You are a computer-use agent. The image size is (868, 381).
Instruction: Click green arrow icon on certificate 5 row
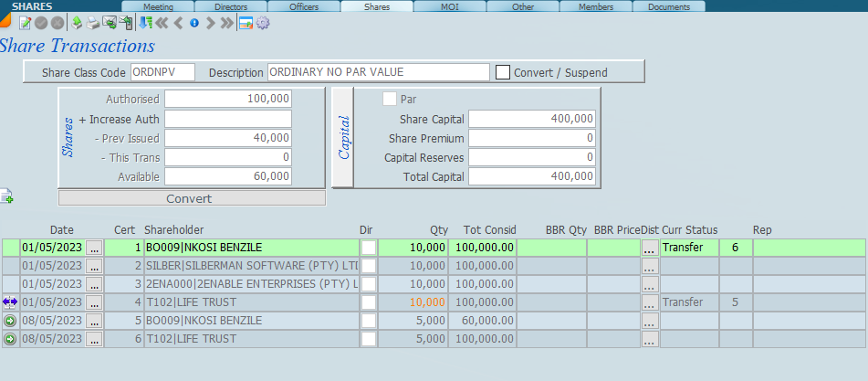[10, 321]
